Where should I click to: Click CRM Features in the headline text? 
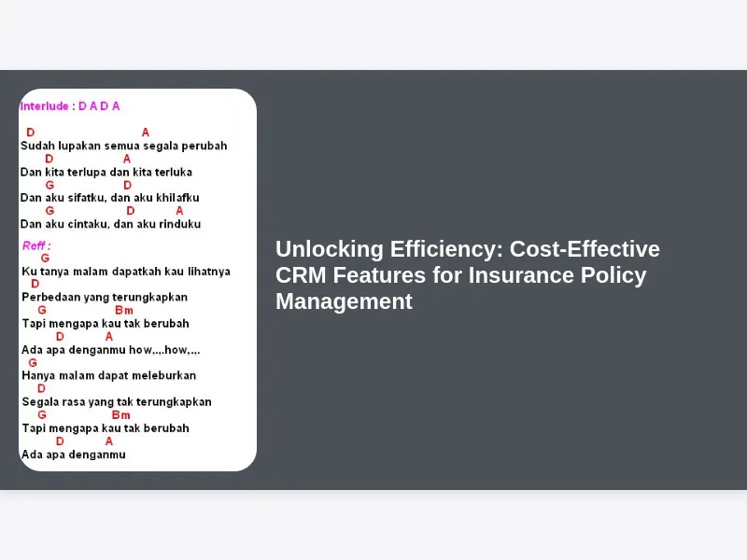coord(351,275)
